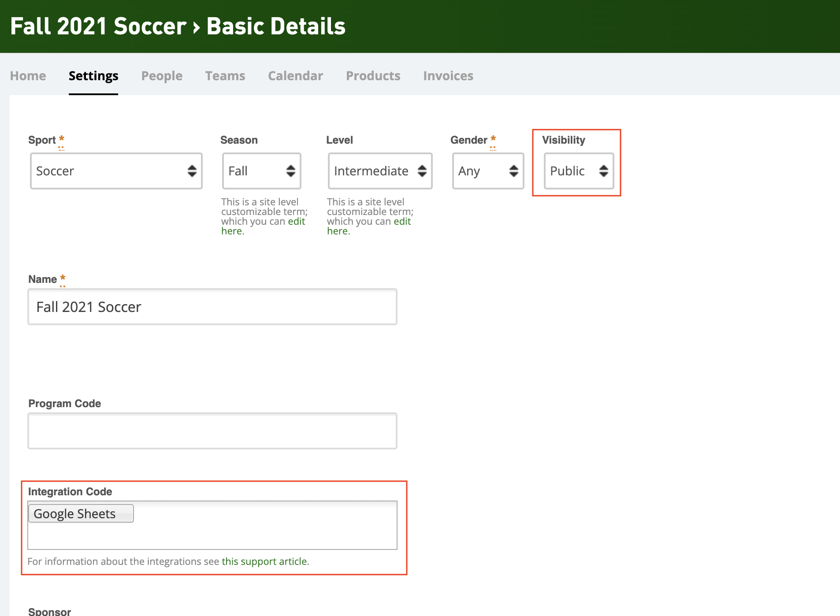Change the Visibility dropdown from Public
This screenshot has height=616, width=840.
[578, 171]
